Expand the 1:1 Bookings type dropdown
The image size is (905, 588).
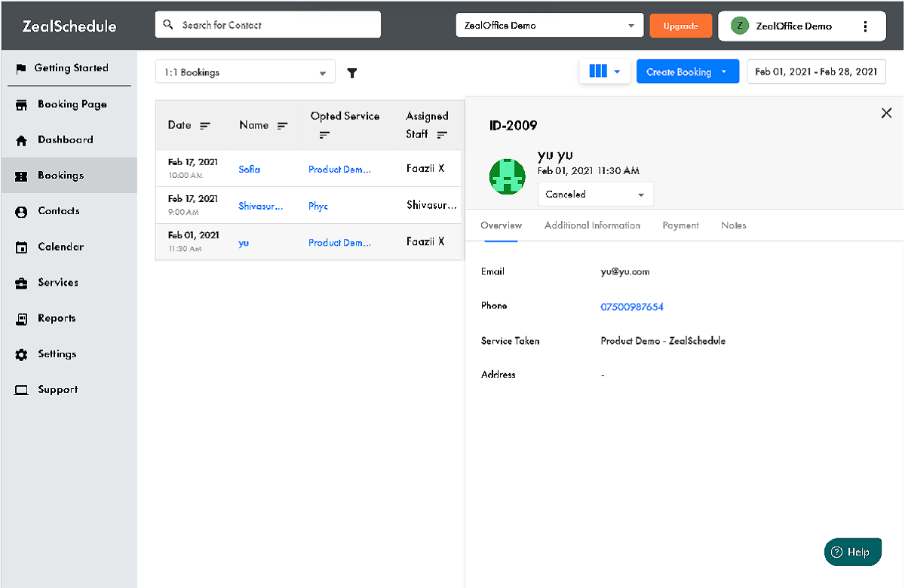point(245,72)
